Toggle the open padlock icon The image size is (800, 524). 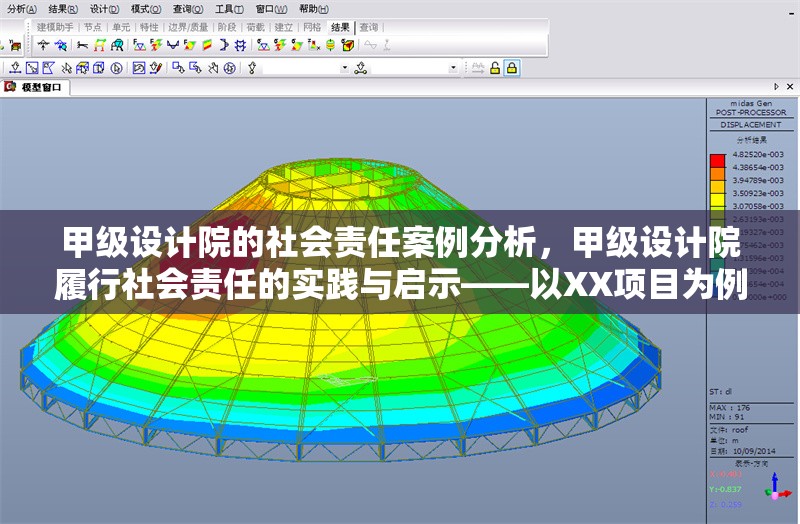tap(495, 68)
